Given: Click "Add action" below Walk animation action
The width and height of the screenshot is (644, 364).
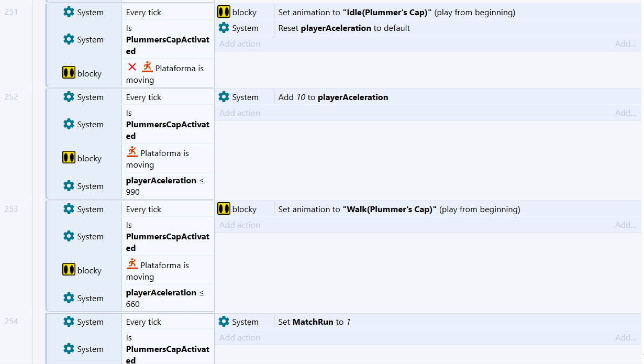Looking at the screenshot, I should click(239, 225).
